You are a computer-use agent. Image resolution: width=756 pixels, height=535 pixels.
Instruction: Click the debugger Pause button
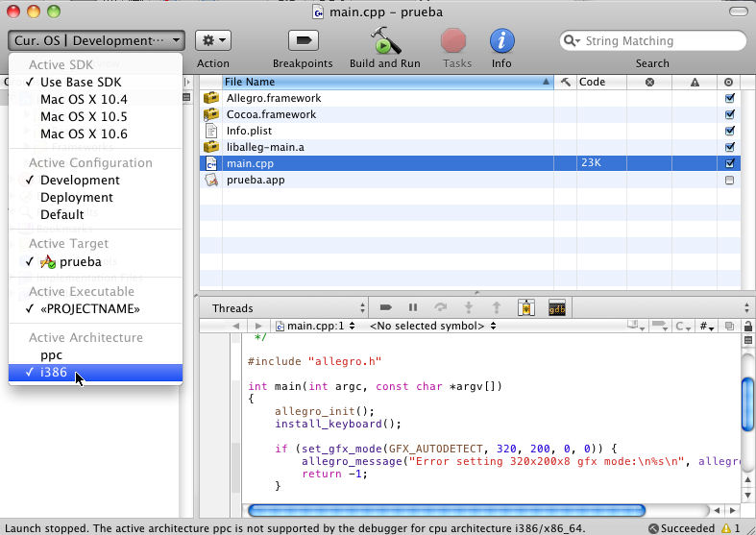[x=413, y=307]
